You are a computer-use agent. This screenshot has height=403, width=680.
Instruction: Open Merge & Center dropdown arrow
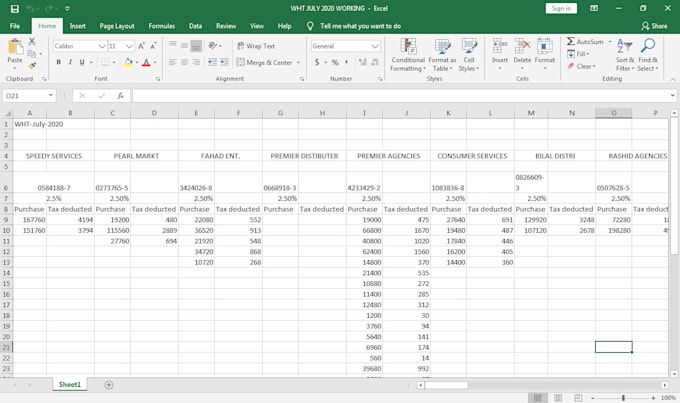[x=298, y=62]
